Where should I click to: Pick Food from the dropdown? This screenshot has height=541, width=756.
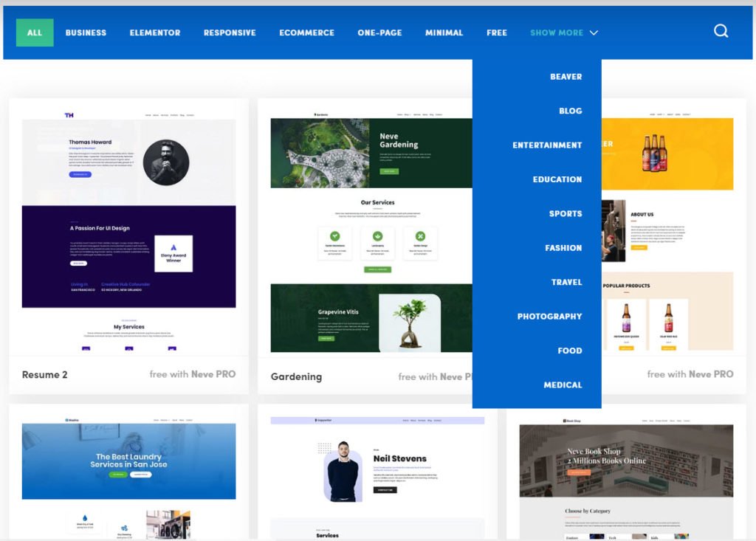(x=570, y=351)
